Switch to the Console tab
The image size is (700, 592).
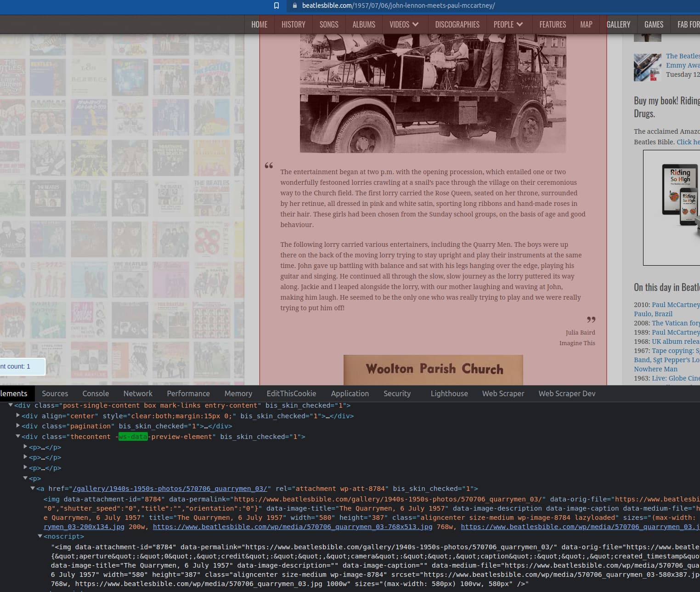[96, 393]
